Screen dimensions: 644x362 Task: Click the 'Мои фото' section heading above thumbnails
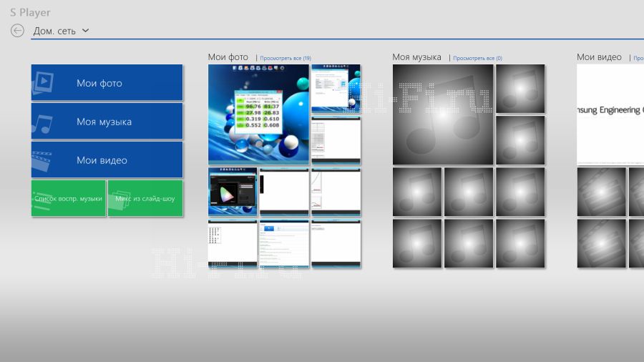point(228,57)
